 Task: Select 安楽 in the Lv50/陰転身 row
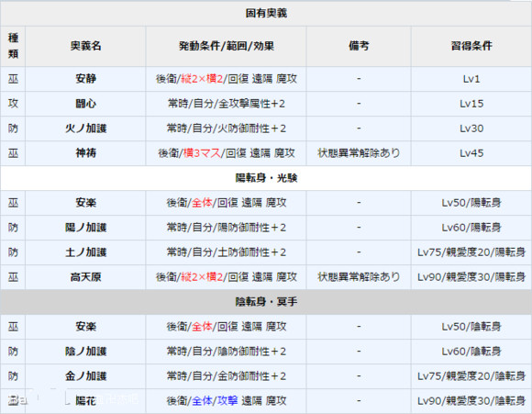point(85,327)
